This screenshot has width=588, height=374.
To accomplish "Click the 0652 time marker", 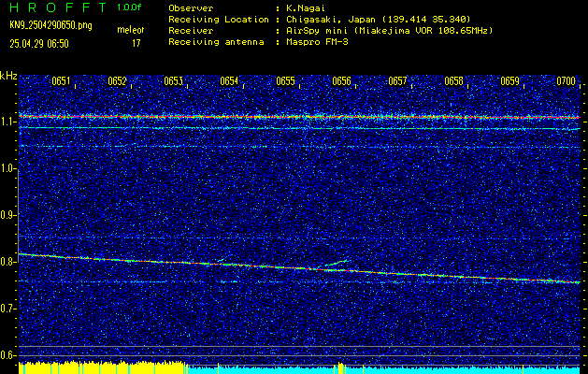I will tap(117, 81).
